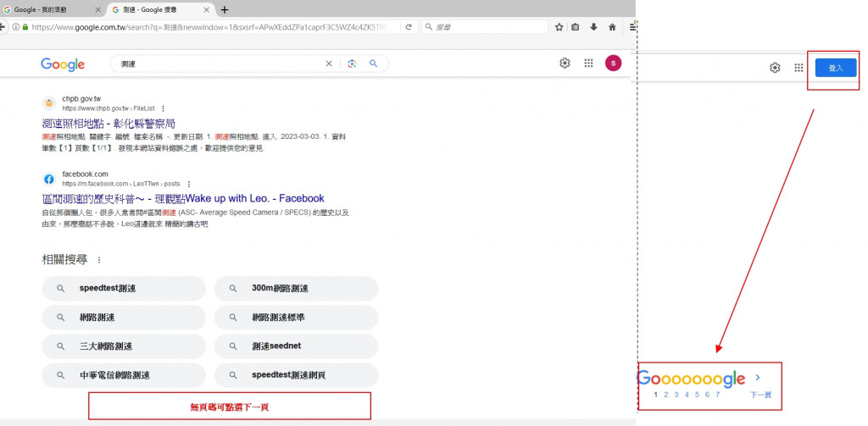Open the bookmarks list icon

(x=576, y=26)
